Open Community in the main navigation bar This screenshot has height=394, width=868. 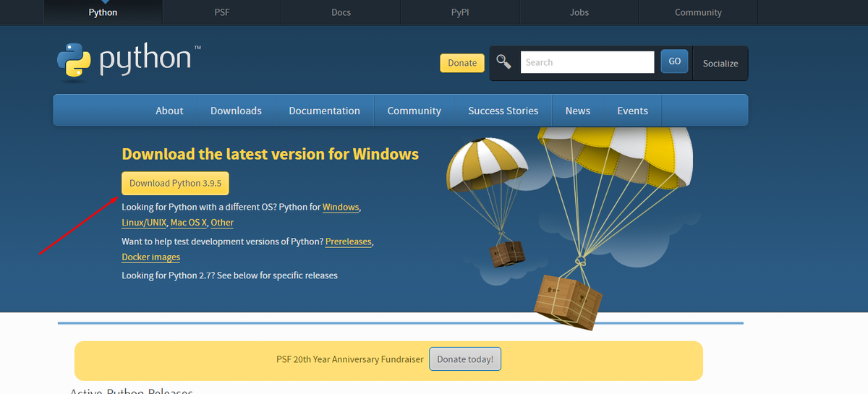(414, 111)
